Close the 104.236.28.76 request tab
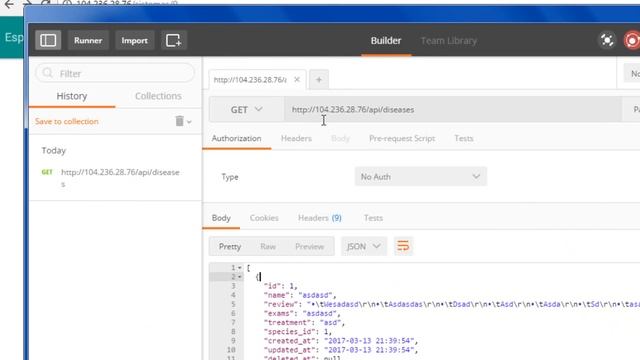 point(297,80)
